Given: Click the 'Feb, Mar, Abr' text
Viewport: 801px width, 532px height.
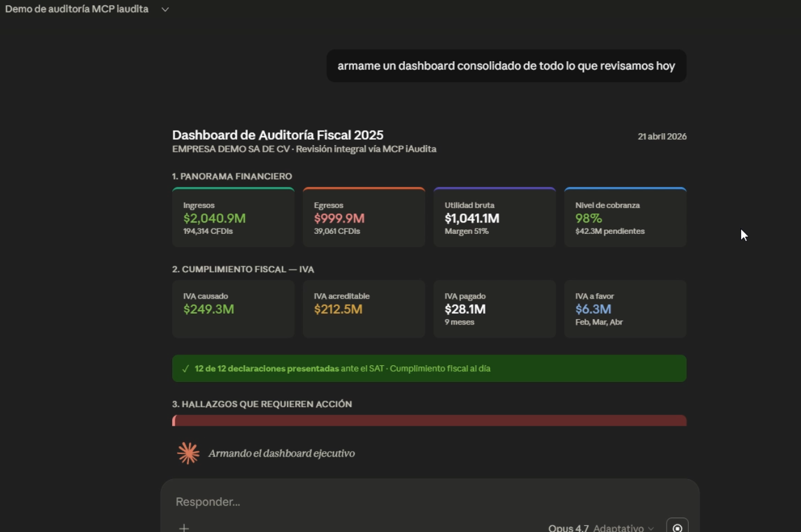Looking at the screenshot, I should point(599,323).
